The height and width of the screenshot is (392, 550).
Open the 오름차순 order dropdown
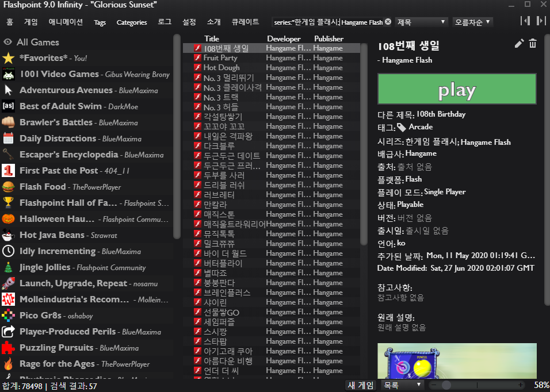tap(472, 22)
